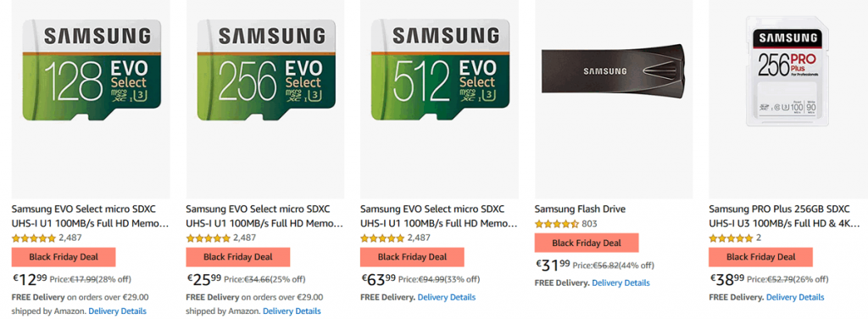The width and height of the screenshot is (868, 319).
Task: Click Black Friday Deal badge on €38.99 item
Action: coord(761,257)
